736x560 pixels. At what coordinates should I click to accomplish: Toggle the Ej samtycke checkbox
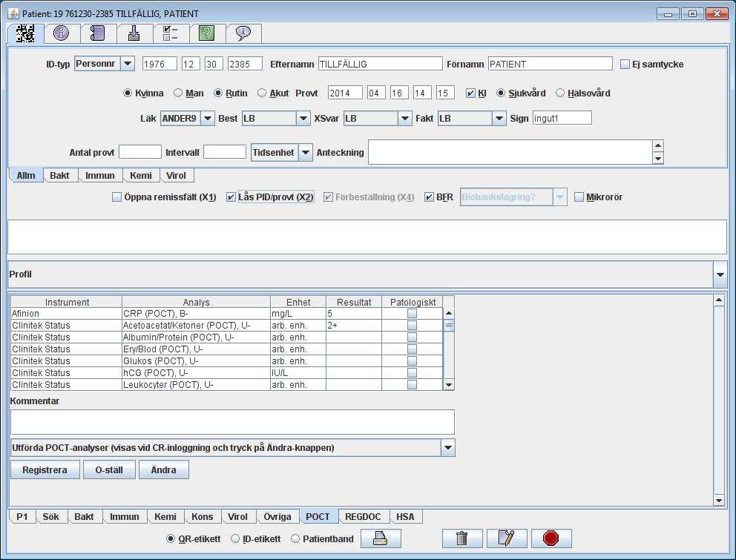click(625, 65)
